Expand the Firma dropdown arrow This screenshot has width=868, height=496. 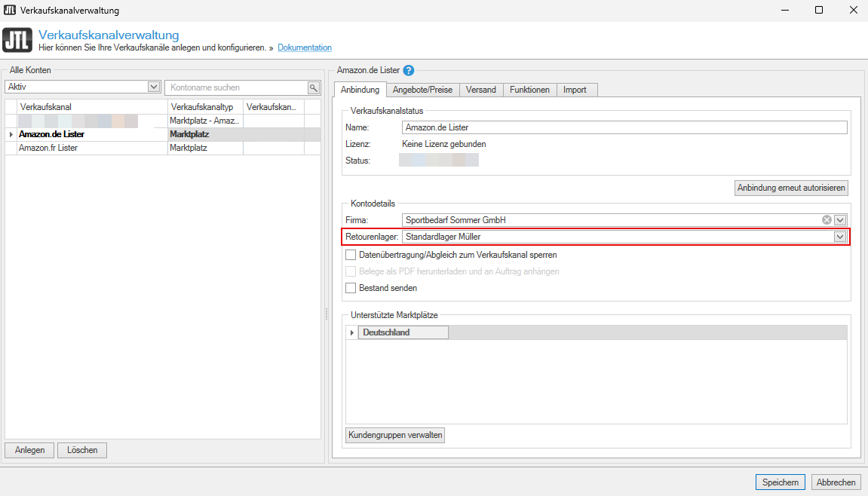(840, 220)
